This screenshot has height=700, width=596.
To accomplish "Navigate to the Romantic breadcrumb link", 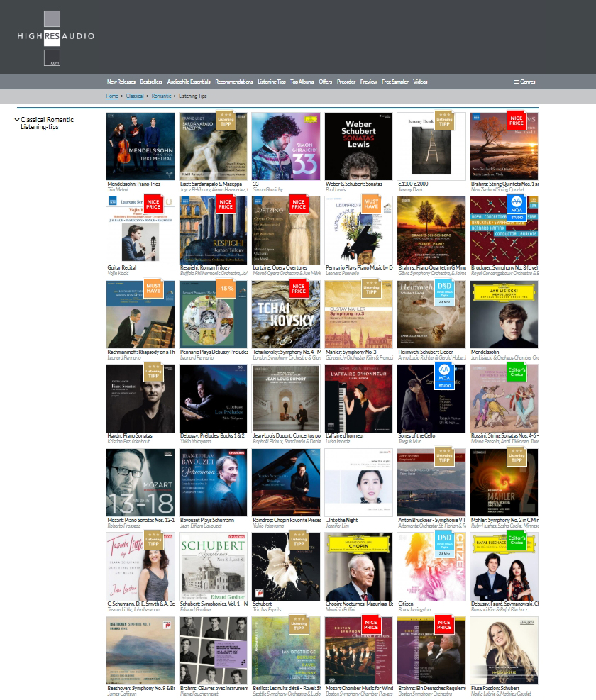I will pos(161,96).
